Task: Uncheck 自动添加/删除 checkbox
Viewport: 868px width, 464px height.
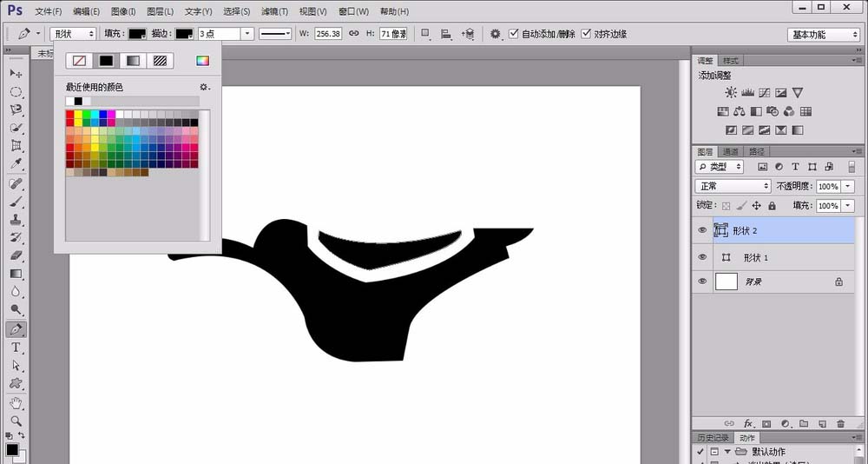Action: tap(514, 34)
